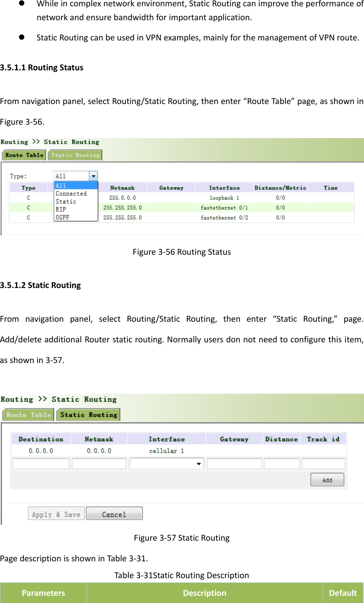364x603 pixels.
Task: Open the Type dropdown showing All
Action: coord(76,176)
